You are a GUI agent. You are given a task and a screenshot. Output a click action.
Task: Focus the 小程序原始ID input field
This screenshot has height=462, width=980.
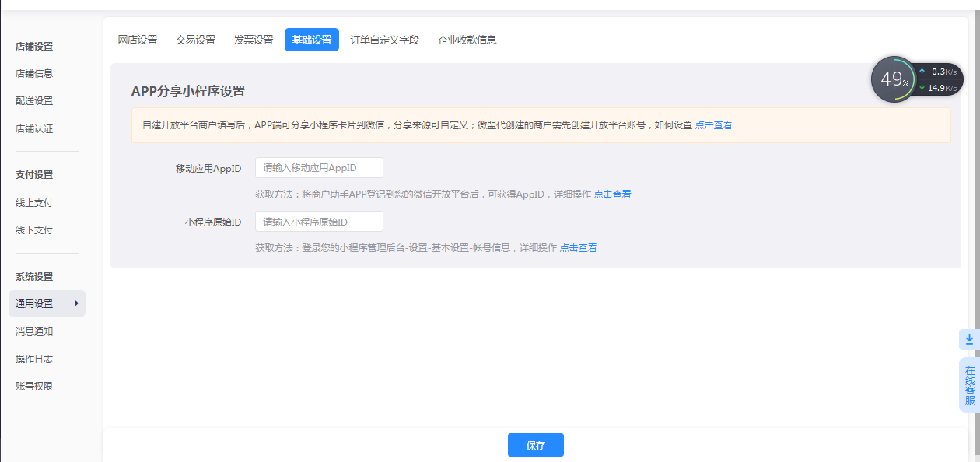319,222
